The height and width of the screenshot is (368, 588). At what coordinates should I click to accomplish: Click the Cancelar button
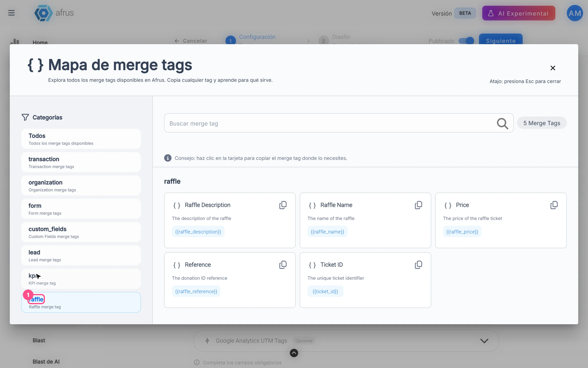[x=191, y=41]
